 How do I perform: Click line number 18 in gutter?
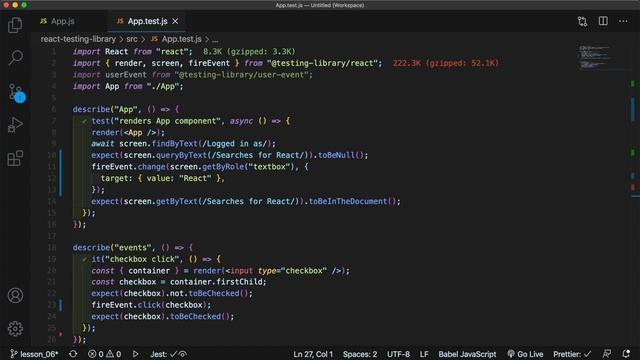[52, 247]
